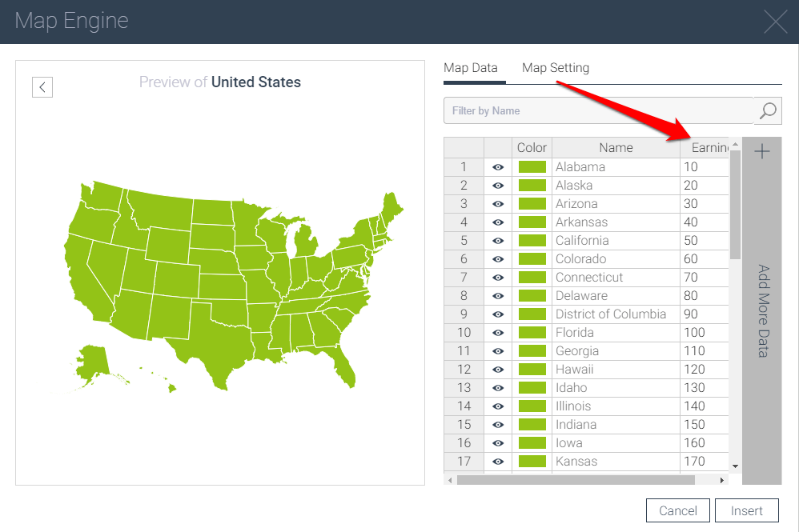
Task: Open the color swatch for Alaska
Action: [x=532, y=186]
